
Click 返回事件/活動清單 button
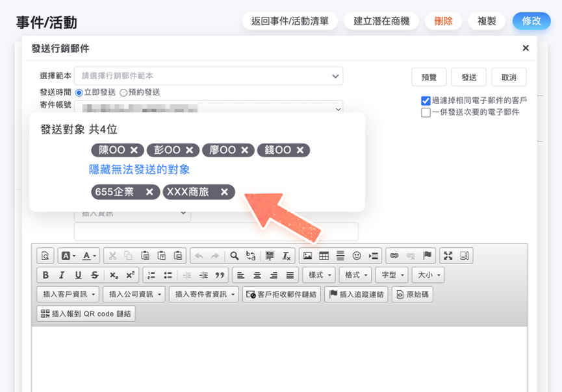[289, 21]
